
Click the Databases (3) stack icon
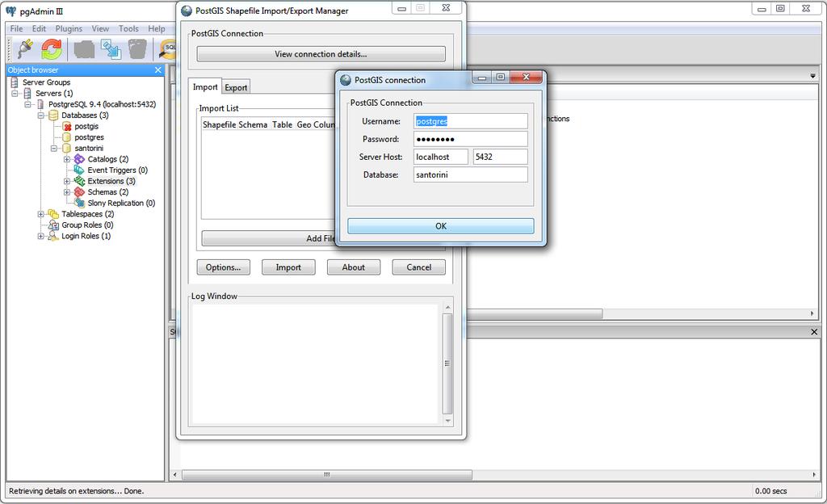[x=54, y=115]
